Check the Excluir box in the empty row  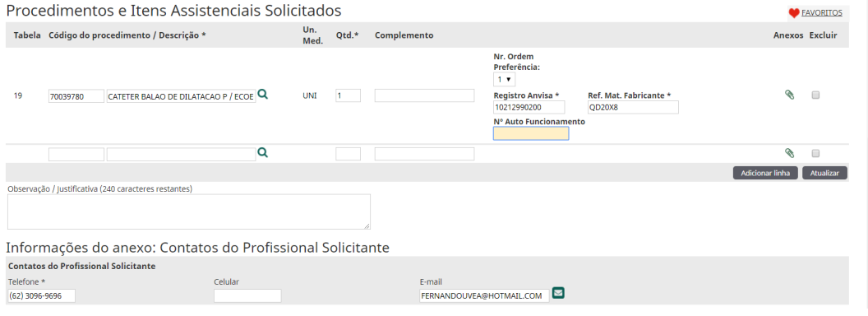coord(815,154)
